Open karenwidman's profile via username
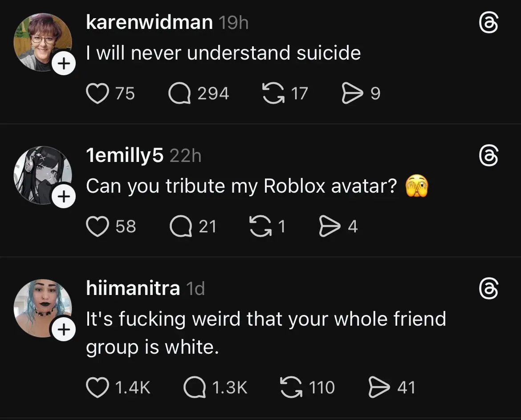Viewport: 521px width, 420px height. tap(149, 23)
